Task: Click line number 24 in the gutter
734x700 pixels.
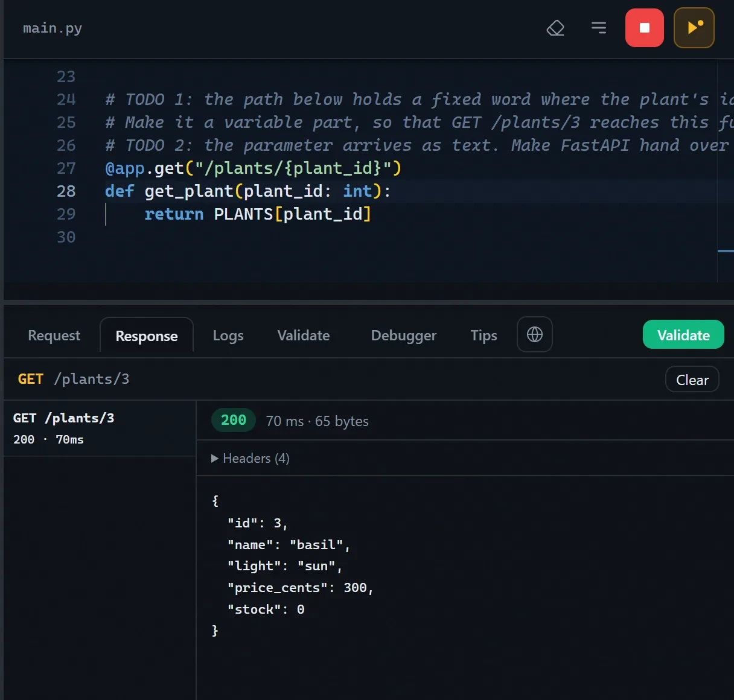Action: click(66, 100)
